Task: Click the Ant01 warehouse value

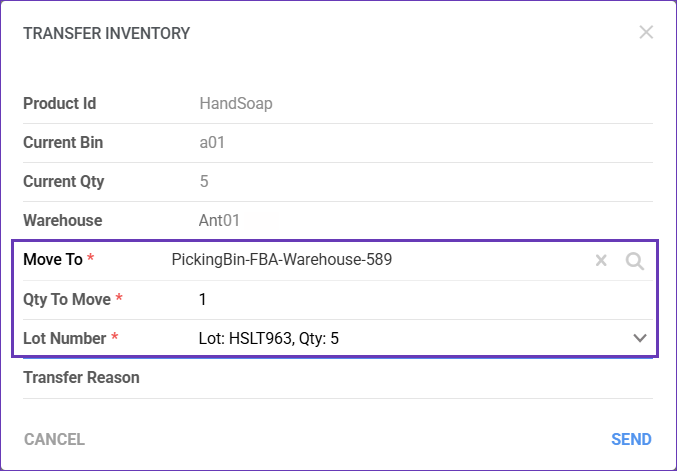Action: pyautogui.click(x=220, y=220)
